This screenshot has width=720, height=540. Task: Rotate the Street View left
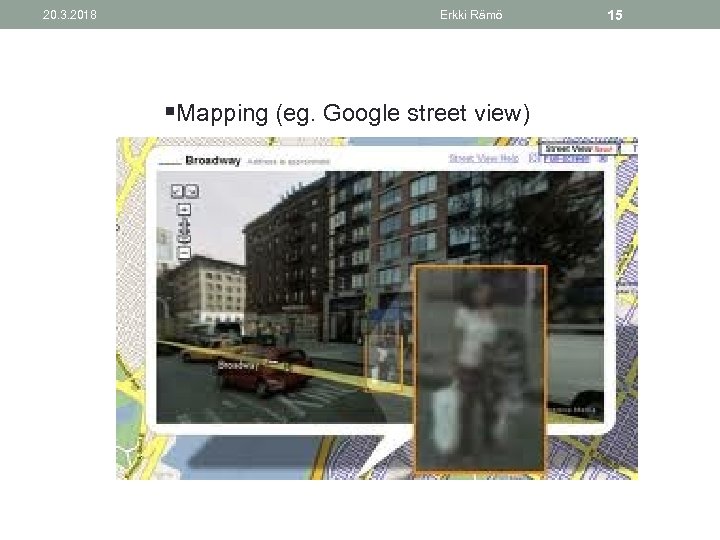coord(177,191)
